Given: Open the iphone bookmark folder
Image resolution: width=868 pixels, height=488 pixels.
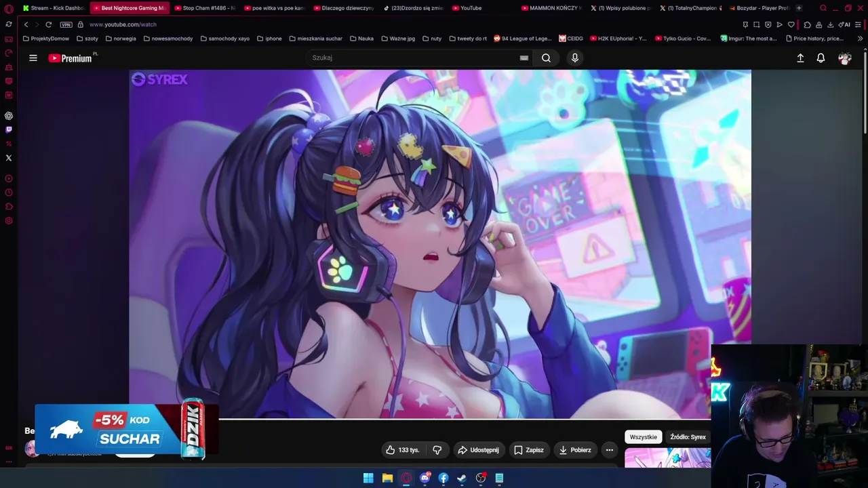Looking at the screenshot, I should (269, 39).
